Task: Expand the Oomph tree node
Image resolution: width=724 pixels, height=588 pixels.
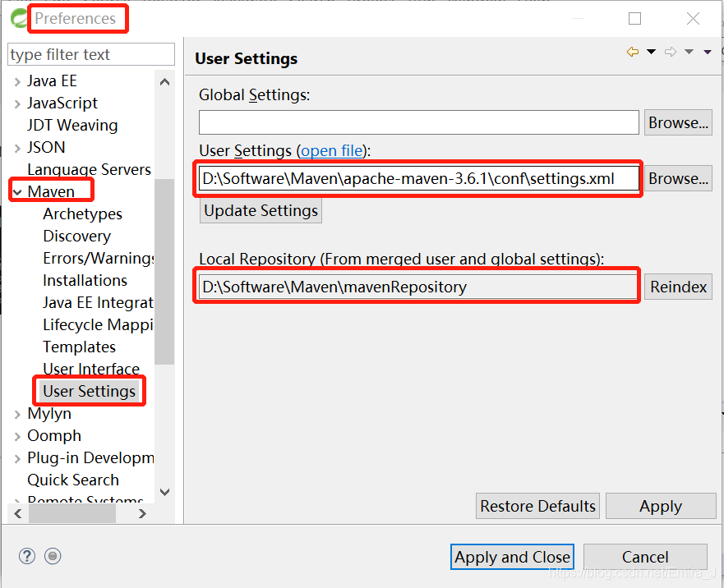Action: 17,437
